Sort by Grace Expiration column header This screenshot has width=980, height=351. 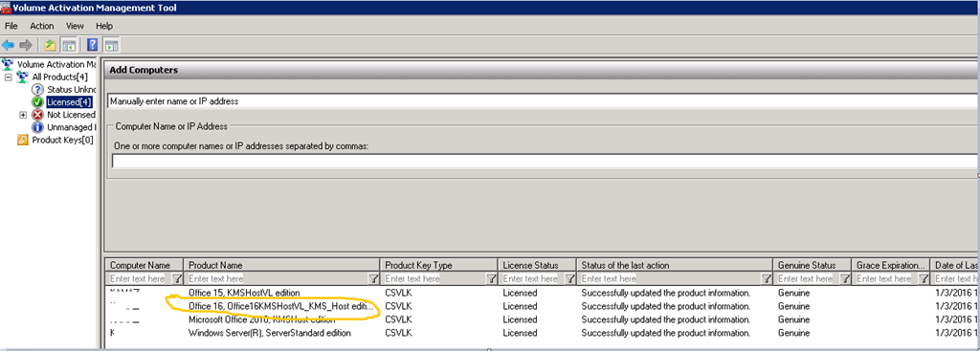pyautogui.click(x=891, y=265)
